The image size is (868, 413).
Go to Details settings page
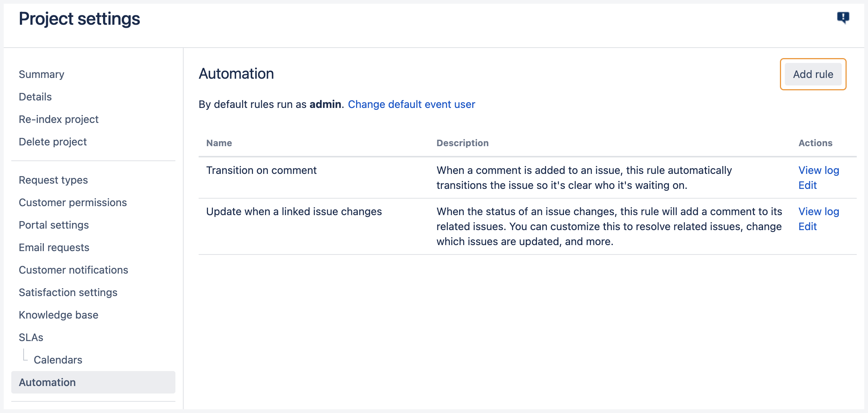[x=35, y=97]
